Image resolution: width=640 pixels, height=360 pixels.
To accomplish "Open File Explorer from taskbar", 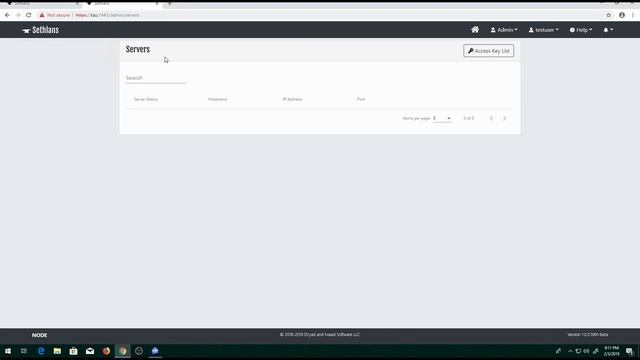I will click(57, 351).
